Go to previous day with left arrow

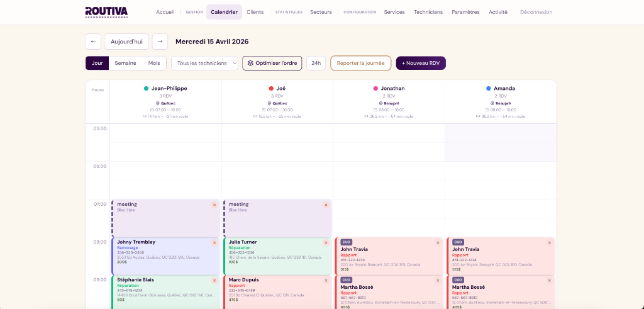(93, 42)
